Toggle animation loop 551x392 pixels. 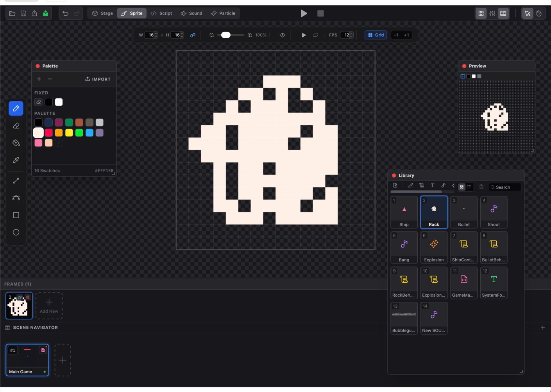(316, 35)
